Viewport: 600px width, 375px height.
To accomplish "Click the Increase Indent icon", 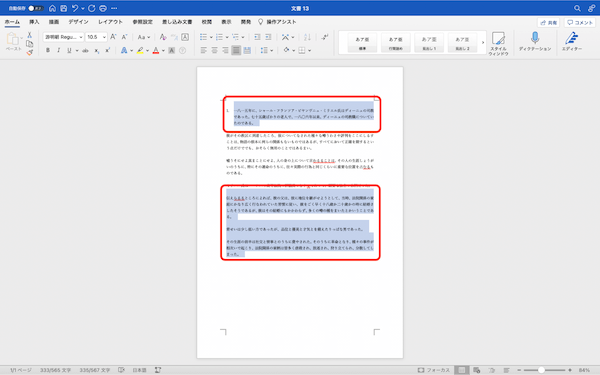I will [x=268, y=37].
